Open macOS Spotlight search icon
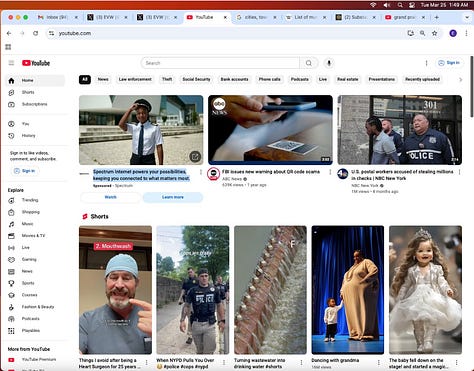This screenshot has width=474, height=371. (x=400, y=5)
